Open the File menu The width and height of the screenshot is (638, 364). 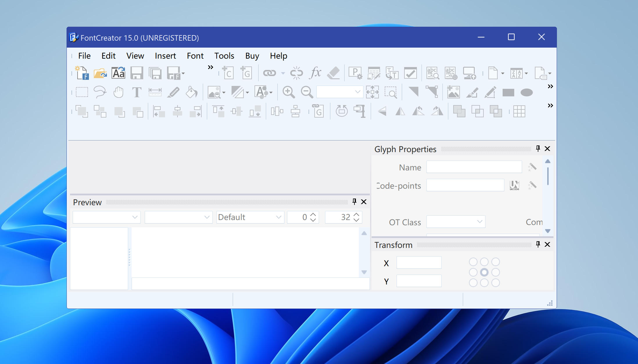[x=84, y=55]
